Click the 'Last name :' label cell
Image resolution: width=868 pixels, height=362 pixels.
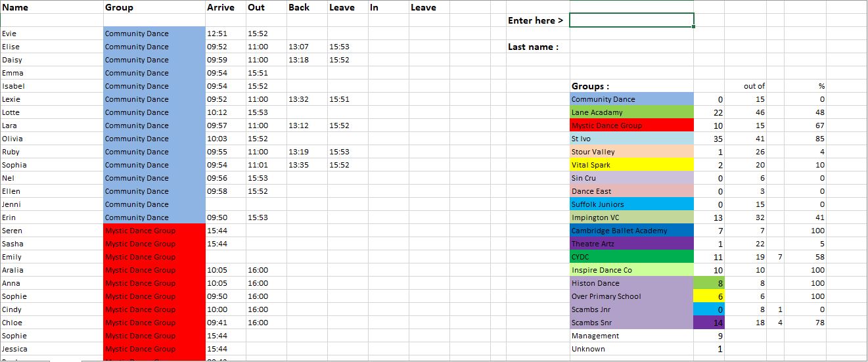click(x=533, y=47)
